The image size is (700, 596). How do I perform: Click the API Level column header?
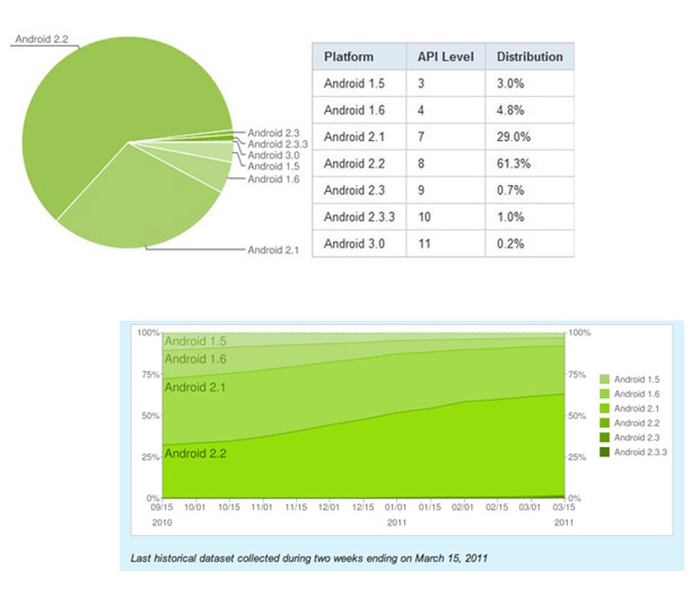click(446, 57)
